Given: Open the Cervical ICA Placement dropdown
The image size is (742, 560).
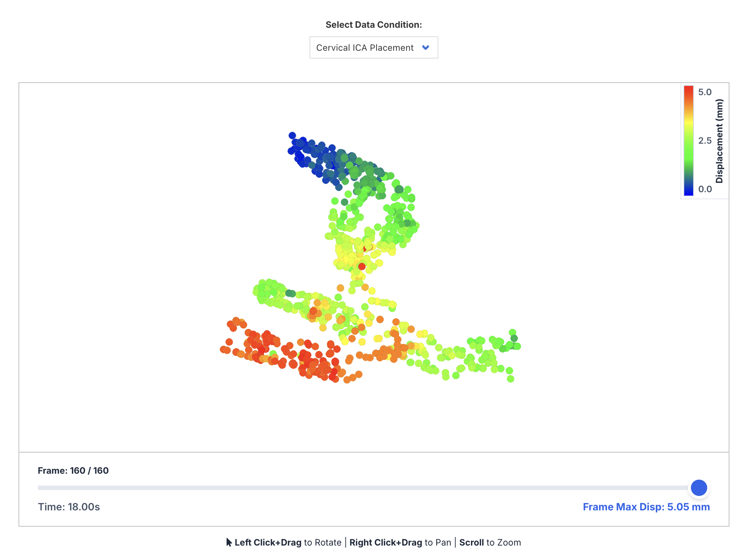Looking at the screenshot, I should (x=373, y=47).
